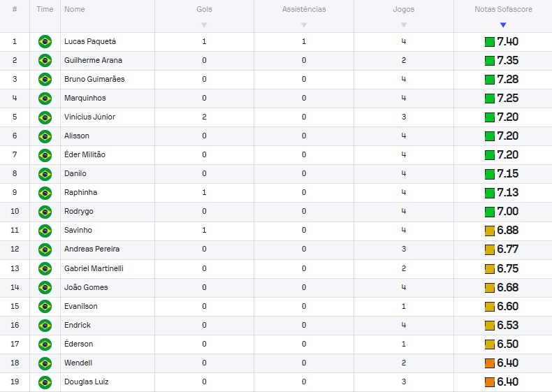This screenshot has height=392, width=552.
Task: Click orange 6.40 rating badge for Wendell
Action: (x=502, y=363)
